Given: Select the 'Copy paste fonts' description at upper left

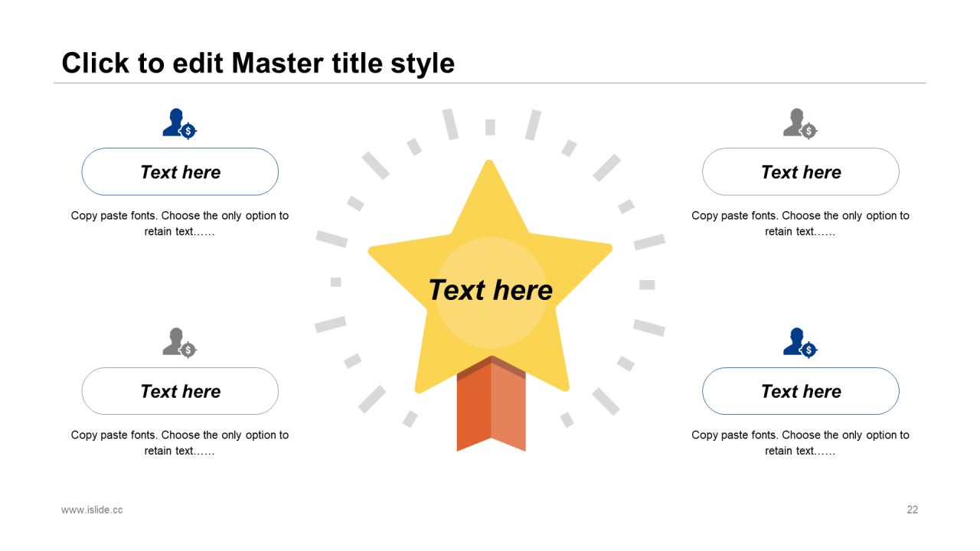Looking at the screenshot, I should pyautogui.click(x=180, y=223).
